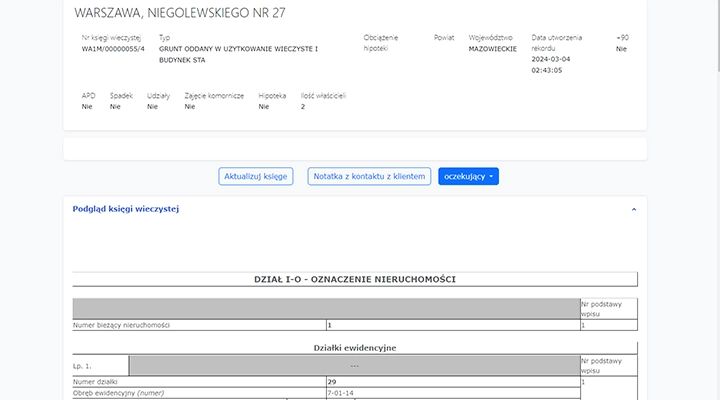The height and width of the screenshot is (400, 720).
Task: Click the +90 field value Nie
Action: point(622,48)
